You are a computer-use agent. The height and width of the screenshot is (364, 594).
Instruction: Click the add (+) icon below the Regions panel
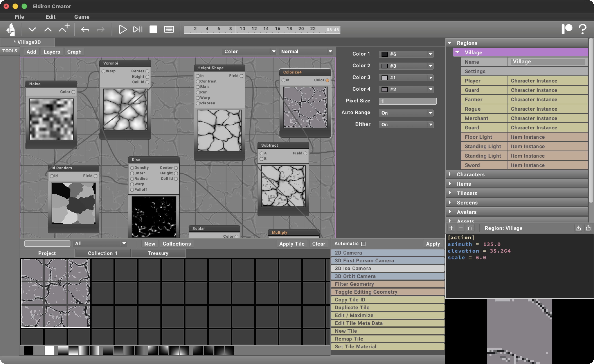[451, 228]
